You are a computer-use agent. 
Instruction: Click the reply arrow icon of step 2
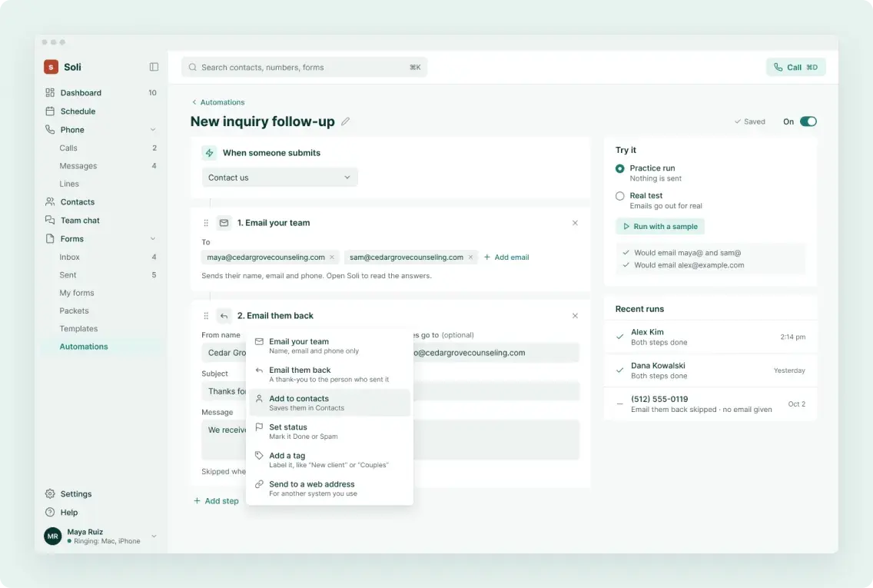point(224,316)
